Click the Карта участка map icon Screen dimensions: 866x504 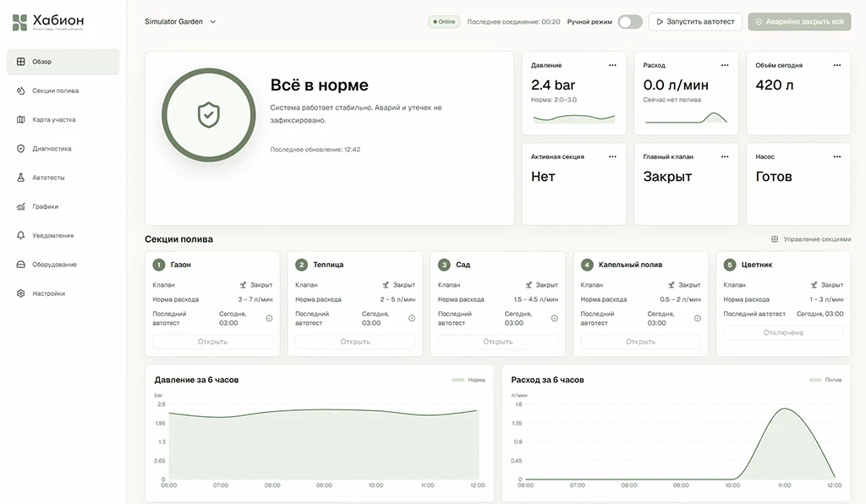point(20,120)
